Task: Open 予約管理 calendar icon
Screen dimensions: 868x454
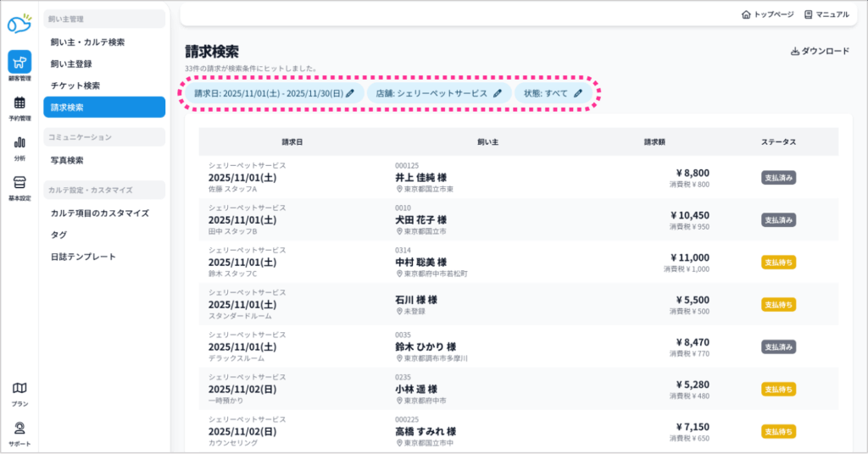Action: coord(19,103)
